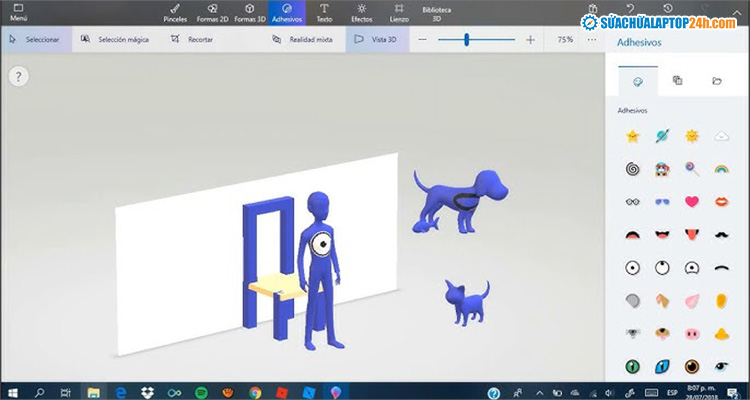Select the Formas 3D tool
The width and height of the screenshot is (750, 400).
[249, 11]
